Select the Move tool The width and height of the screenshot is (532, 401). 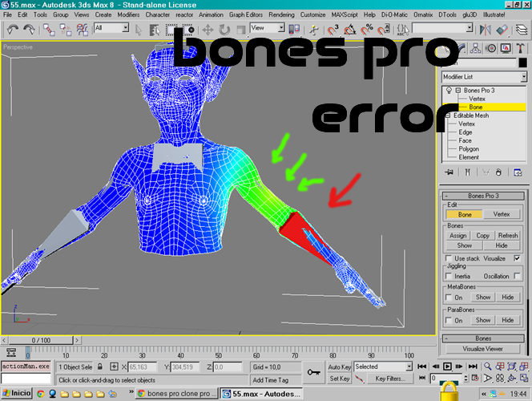tap(208, 30)
